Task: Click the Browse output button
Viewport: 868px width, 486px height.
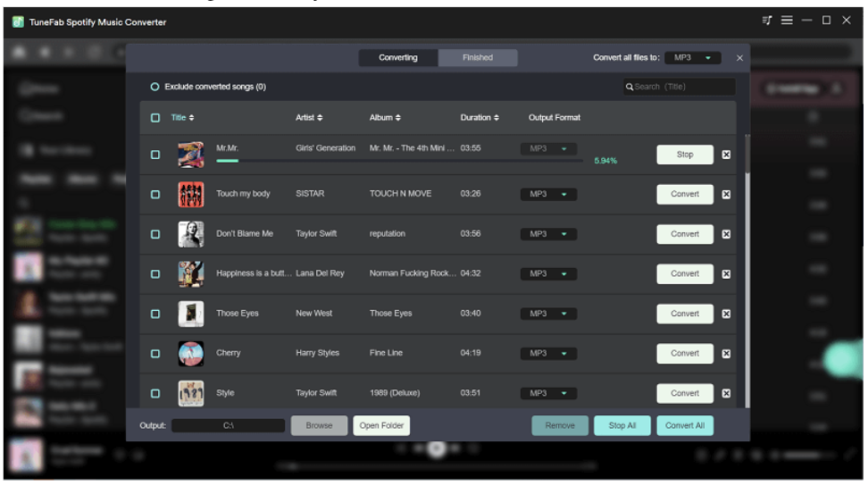Action: 319,425
